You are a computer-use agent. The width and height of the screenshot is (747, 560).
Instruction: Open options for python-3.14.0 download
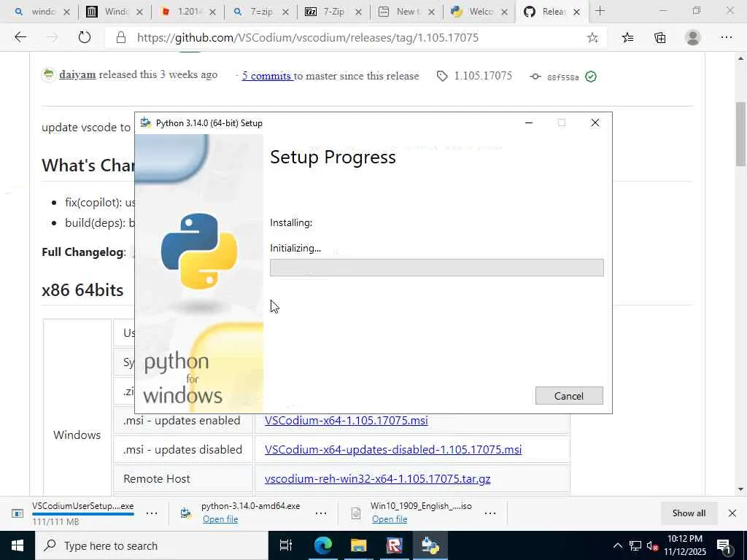(321, 513)
